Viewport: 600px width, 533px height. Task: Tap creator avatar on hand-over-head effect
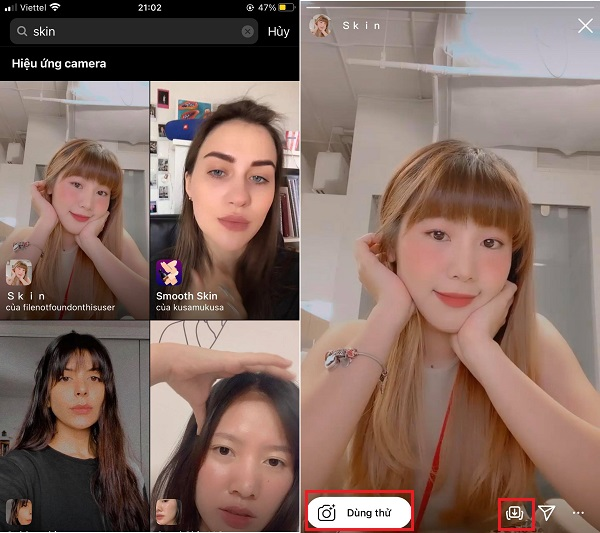click(x=169, y=512)
